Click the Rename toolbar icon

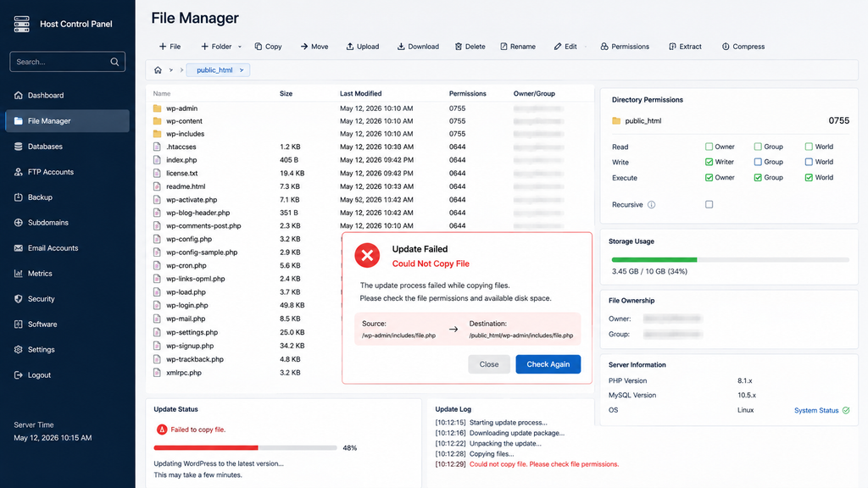point(504,47)
